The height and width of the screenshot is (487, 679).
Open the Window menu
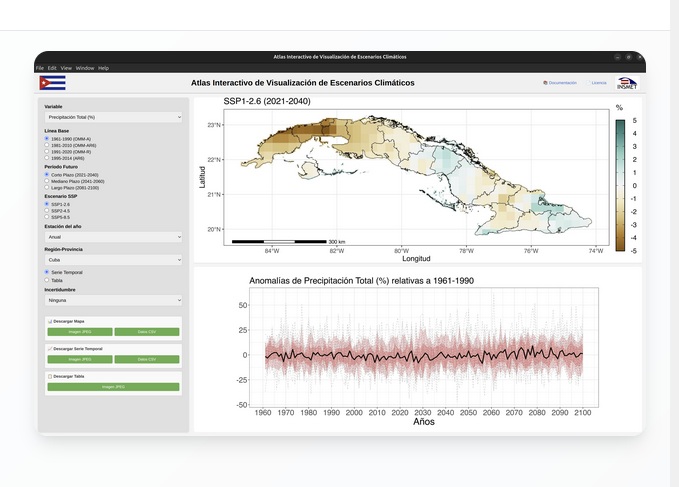point(85,68)
